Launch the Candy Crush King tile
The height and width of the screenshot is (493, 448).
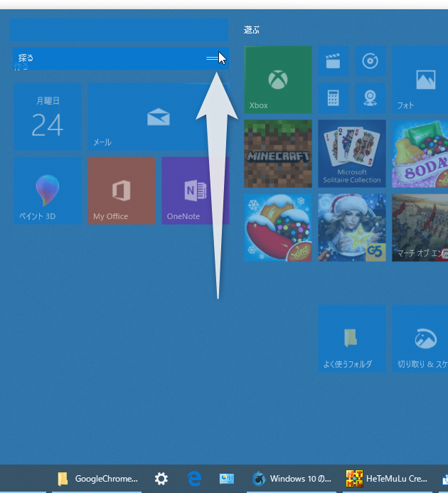click(278, 228)
